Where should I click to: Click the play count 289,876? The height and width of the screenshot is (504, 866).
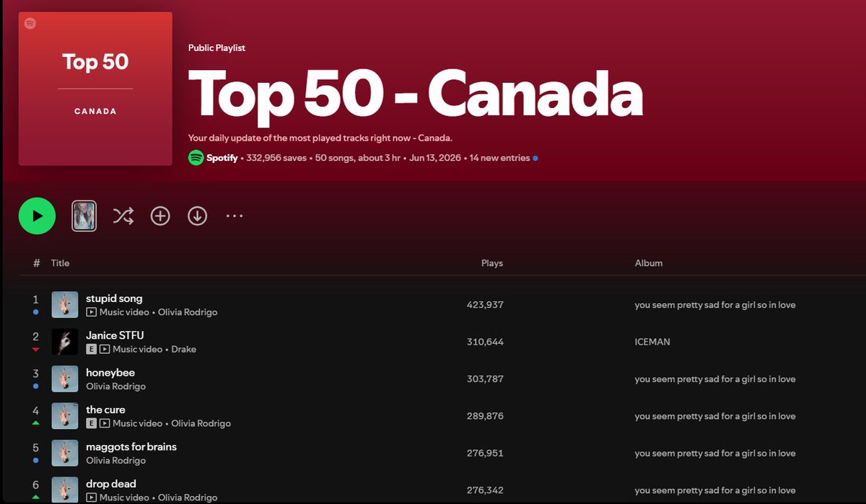point(485,416)
